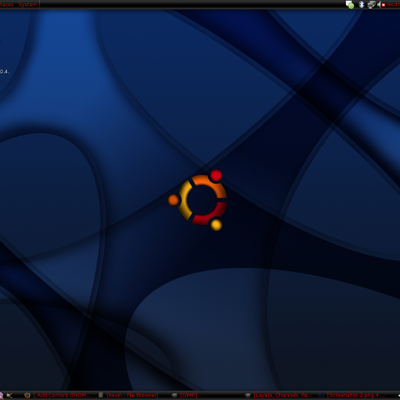Screen dimensions: 400x400
Task: Switch to Layers, Channels, Pa... window
Action: 283,395
